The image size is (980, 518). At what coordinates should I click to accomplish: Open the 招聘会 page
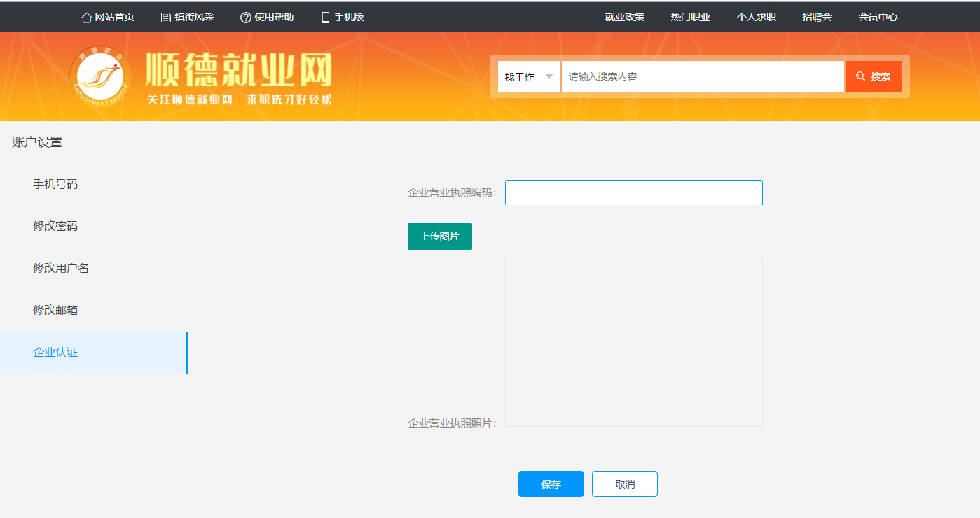coord(817,18)
